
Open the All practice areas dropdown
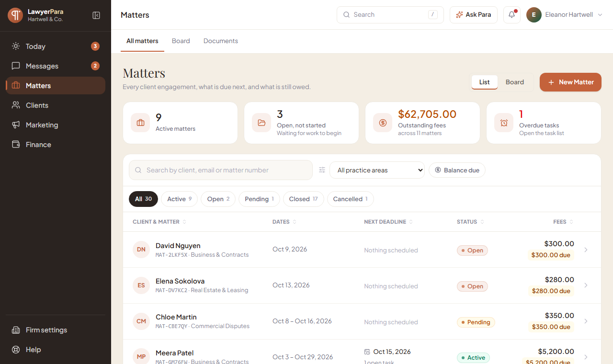pyautogui.click(x=377, y=170)
